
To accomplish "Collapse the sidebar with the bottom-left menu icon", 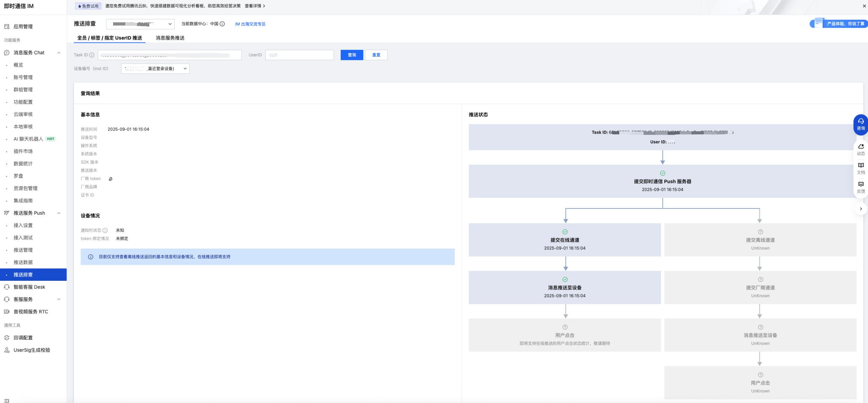I will [x=7, y=401].
